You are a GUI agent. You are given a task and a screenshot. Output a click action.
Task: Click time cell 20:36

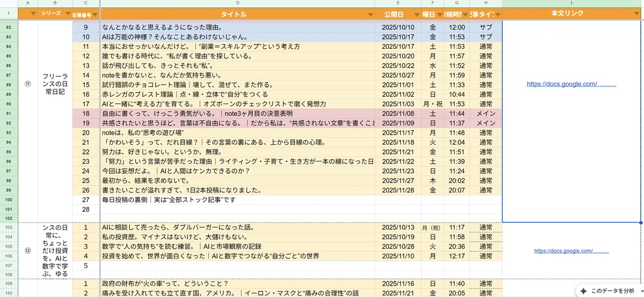click(457, 247)
